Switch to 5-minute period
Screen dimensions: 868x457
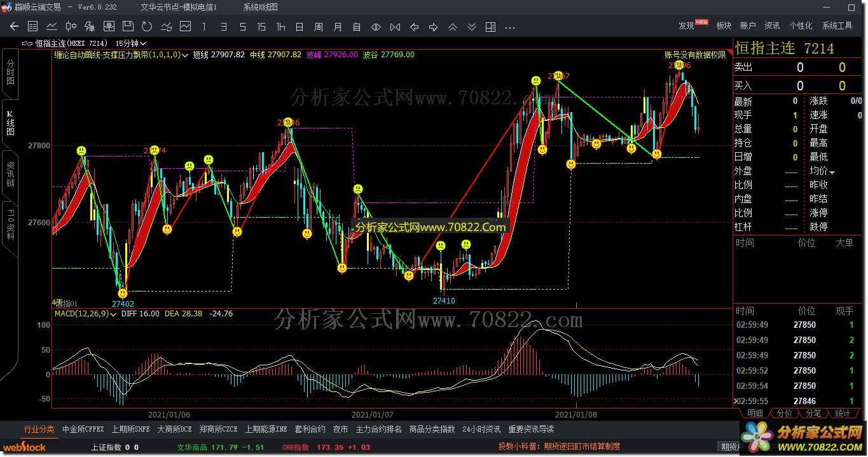pos(242,27)
